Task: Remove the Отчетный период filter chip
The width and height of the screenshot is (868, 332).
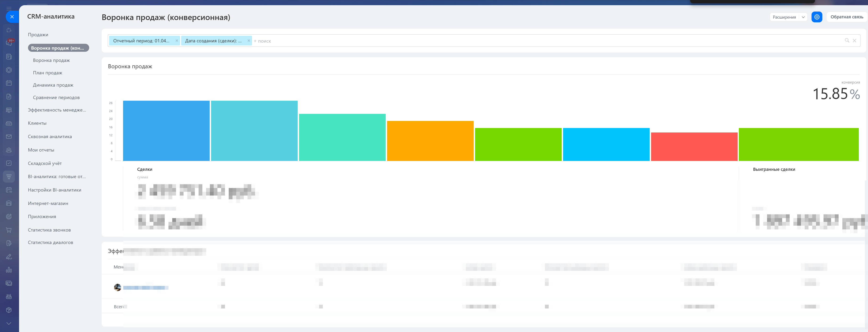Action: point(176,41)
